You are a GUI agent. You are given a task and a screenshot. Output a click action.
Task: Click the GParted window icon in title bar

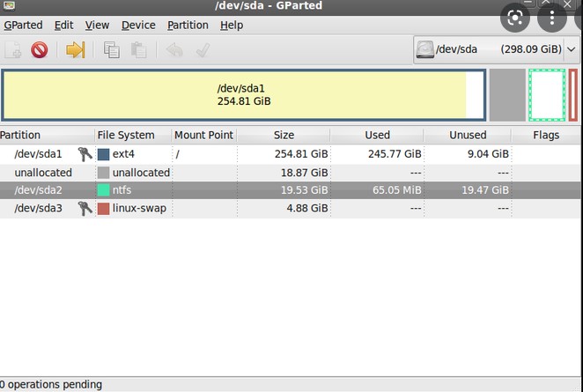(9, 5)
